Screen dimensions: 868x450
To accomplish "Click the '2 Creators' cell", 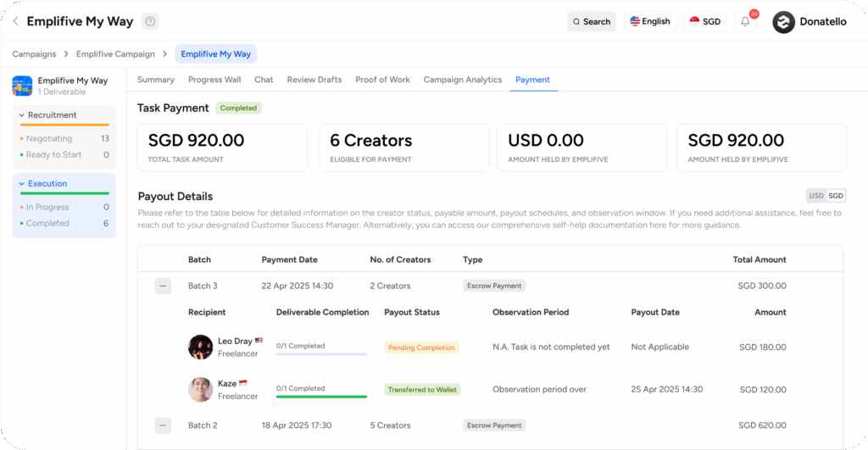I will [x=390, y=286].
